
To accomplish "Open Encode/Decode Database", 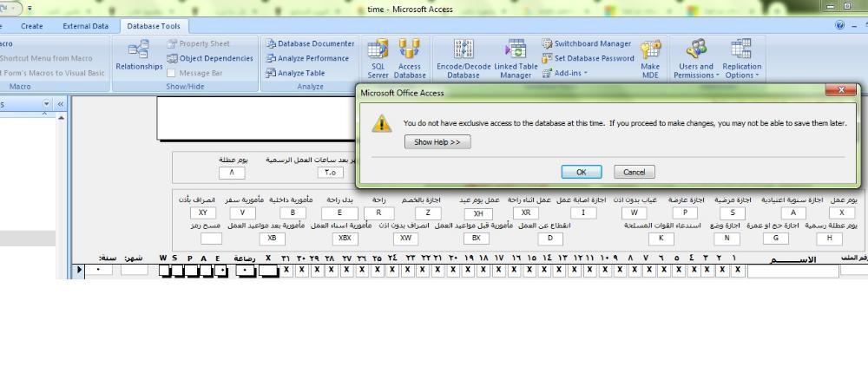I will [464, 58].
